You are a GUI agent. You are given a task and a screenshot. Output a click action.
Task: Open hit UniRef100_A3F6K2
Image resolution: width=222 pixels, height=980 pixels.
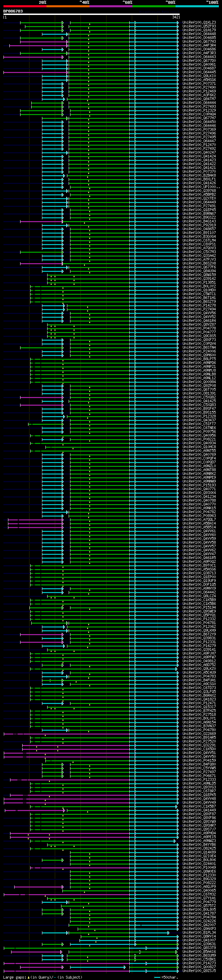click(199, 95)
